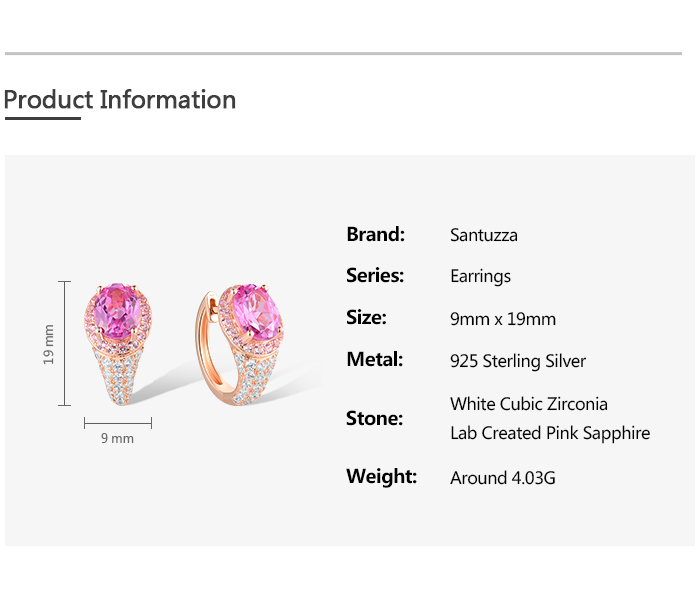Click the dark underline beneath Product Information
The width and height of the screenshot is (700, 596).
(x=42, y=119)
